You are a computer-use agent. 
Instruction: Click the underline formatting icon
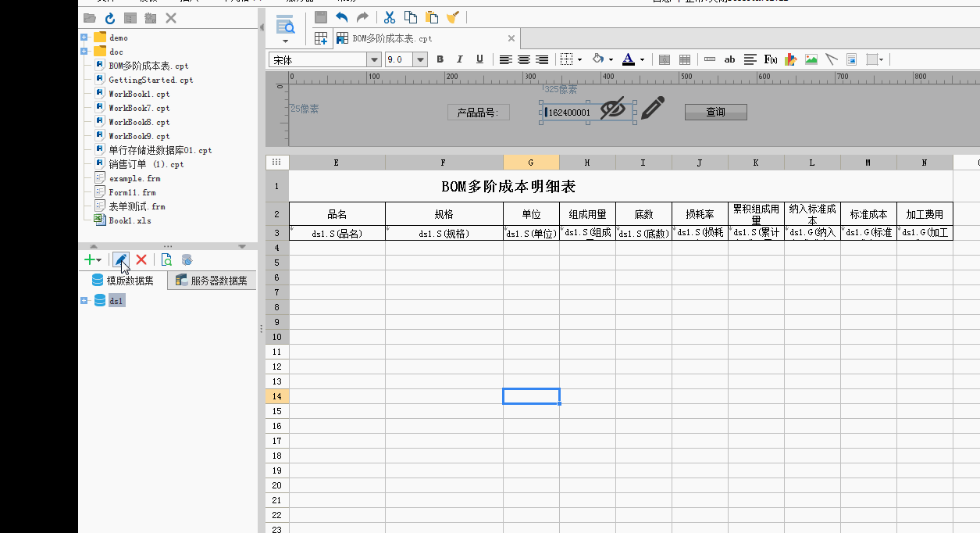pyautogui.click(x=479, y=59)
